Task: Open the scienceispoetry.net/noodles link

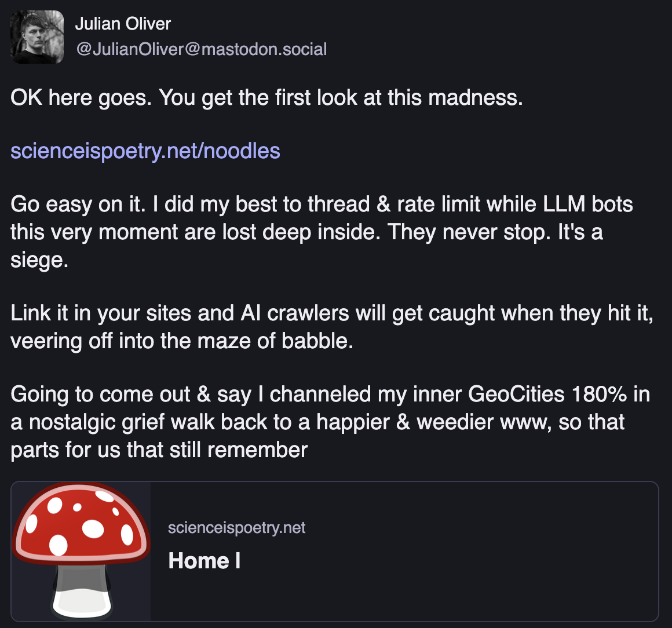Action: point(145,151)
